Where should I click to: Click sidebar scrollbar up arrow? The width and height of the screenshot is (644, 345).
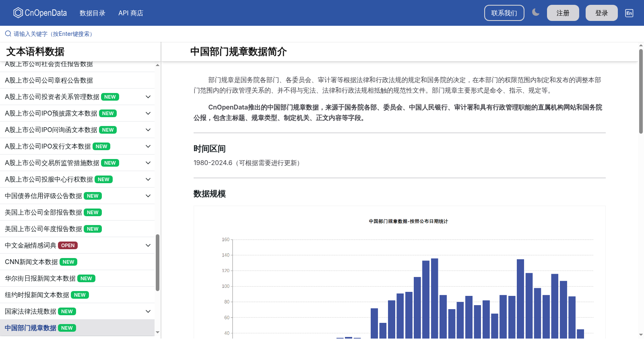pyautogui.click(x=158, y=65)
